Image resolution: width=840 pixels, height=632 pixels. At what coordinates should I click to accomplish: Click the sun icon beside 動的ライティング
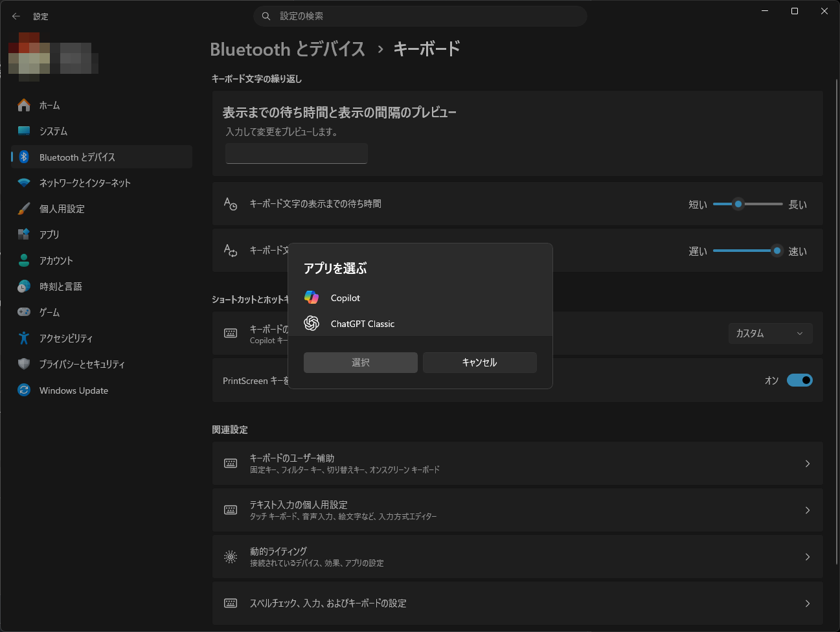(231, 556)
